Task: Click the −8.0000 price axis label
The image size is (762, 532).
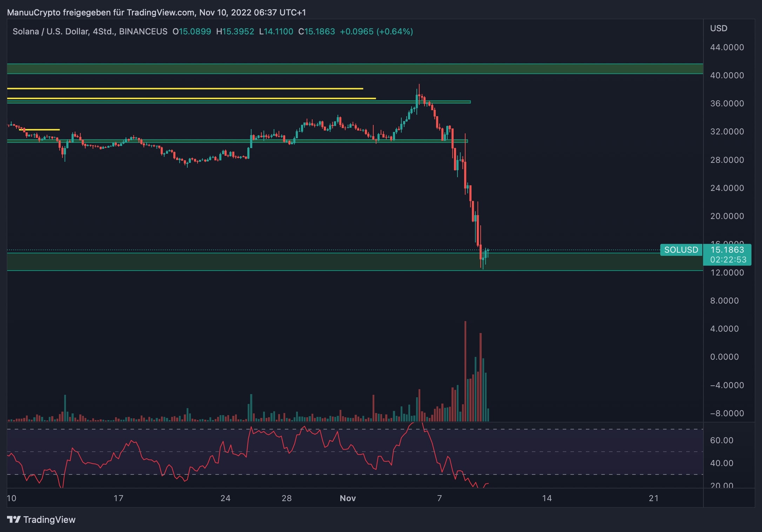Action: pos(727,413)
